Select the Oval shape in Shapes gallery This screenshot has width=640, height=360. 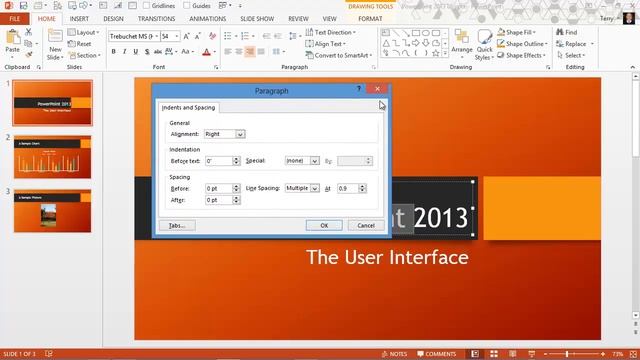[x=426, y=33]
